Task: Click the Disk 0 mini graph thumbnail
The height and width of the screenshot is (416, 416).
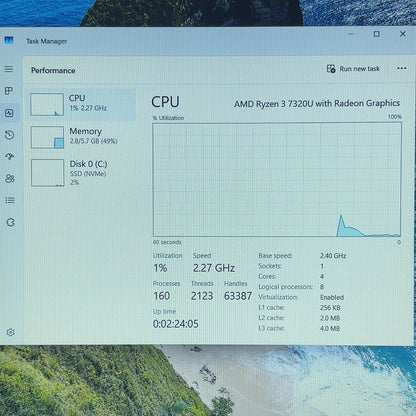Action: [48, 173]
